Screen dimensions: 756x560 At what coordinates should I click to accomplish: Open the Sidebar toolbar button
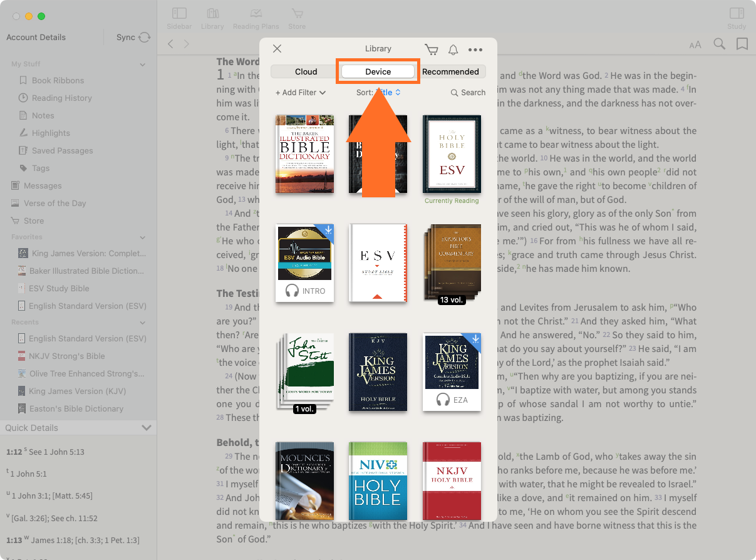click(179, 18)
